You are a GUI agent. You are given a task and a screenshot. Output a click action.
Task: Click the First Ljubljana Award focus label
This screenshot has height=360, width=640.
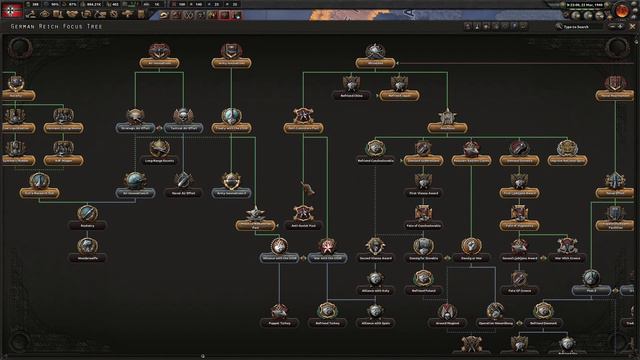click(x=519, y=193)
